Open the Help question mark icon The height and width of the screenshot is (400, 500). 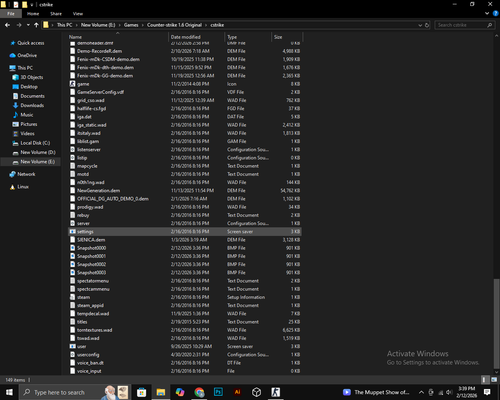pos(495,13)
